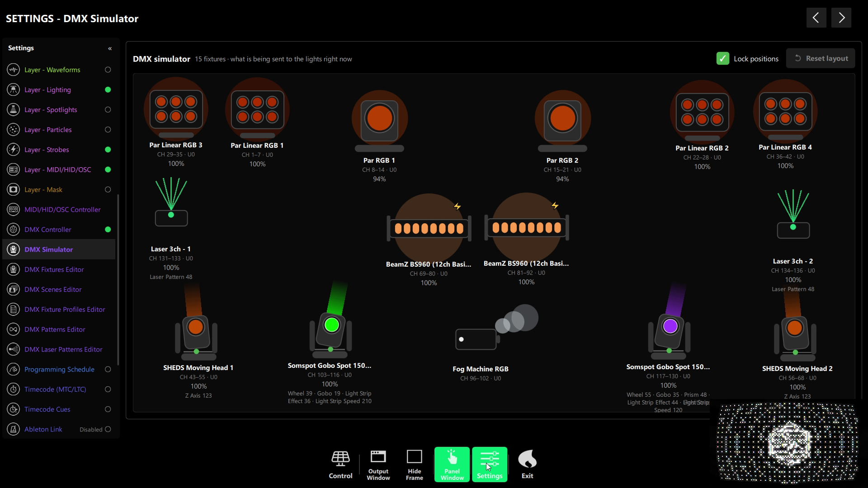Collapse the Settings sidebar panel

[109, 48]
